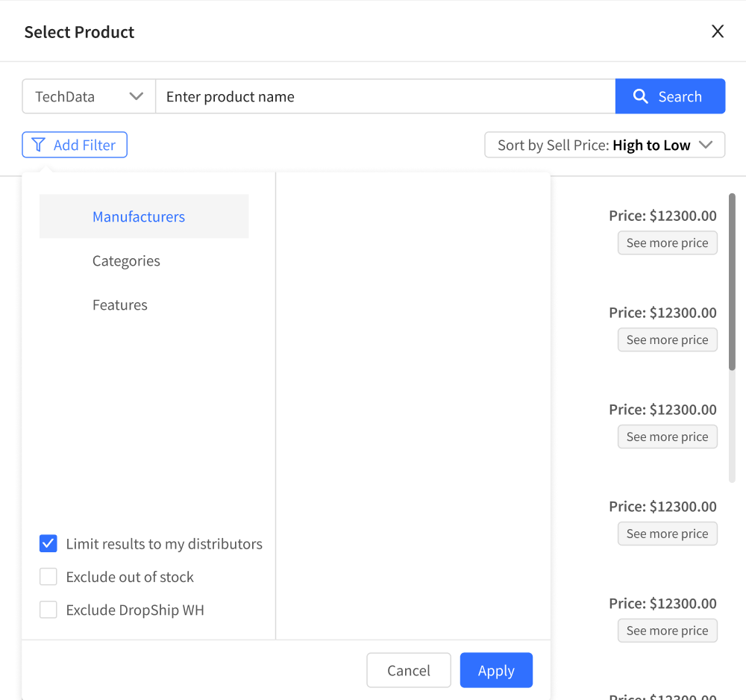Focus the Enter product name field
Image resolution: width=746 pixels, height=700 pixels.
click(x=386, y=96)
